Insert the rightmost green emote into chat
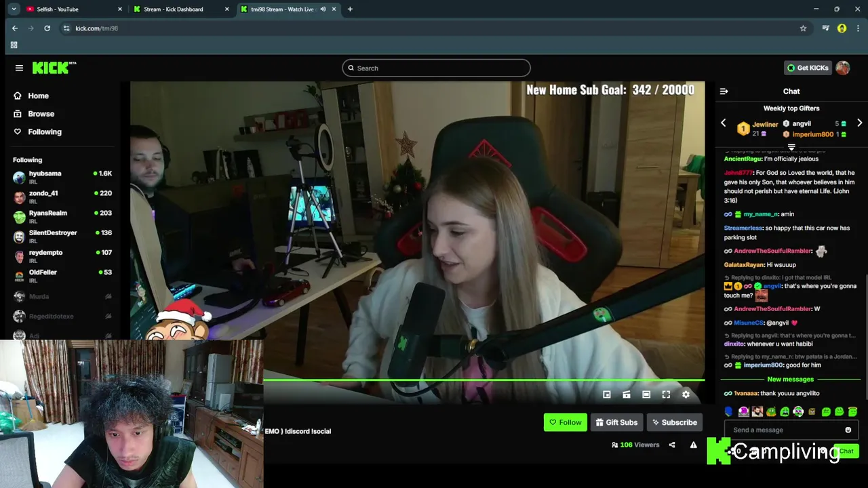 pyautogui.click(x=852, y=411)
